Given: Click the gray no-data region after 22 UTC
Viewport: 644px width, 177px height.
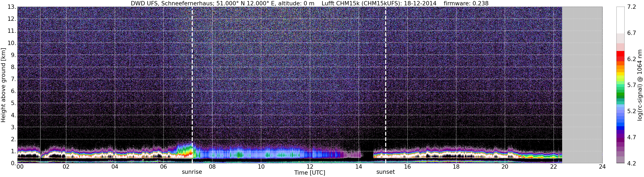Looking at the screenshot, I should point(582,85).
